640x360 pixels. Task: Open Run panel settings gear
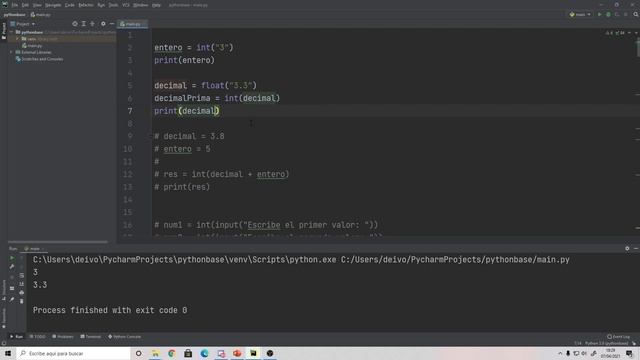(x=627, y=249)
